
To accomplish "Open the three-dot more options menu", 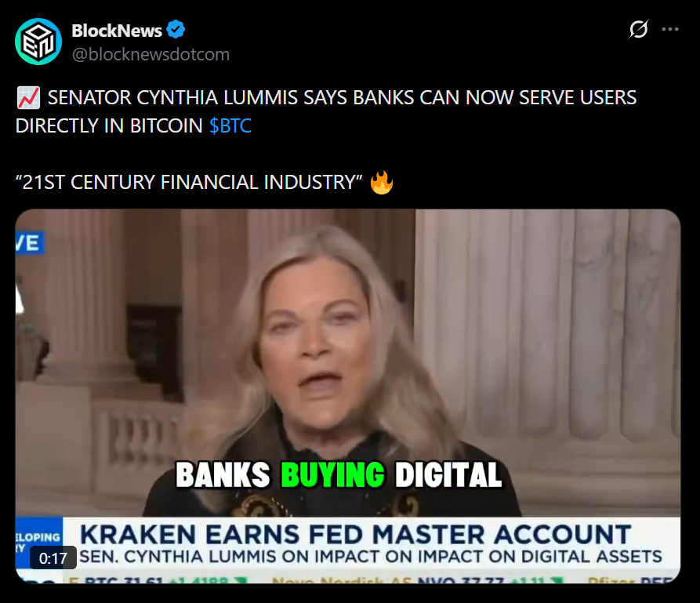I will tap(670, 30).
